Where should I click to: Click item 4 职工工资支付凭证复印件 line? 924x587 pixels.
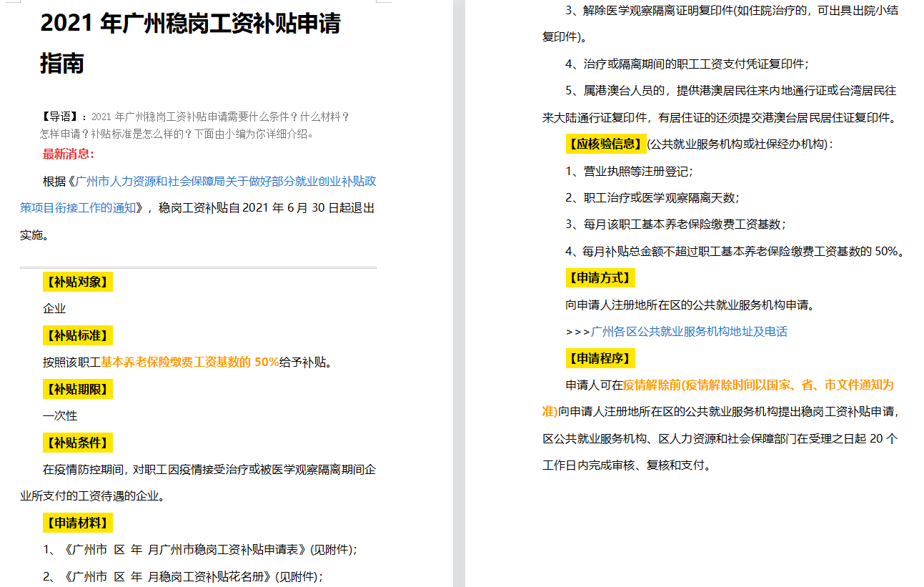(687, 64)
